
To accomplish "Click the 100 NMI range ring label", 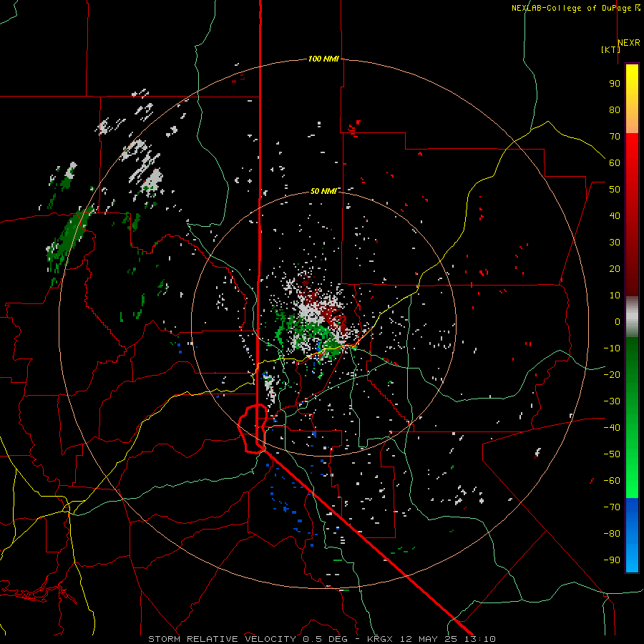I will coord(323,59).
